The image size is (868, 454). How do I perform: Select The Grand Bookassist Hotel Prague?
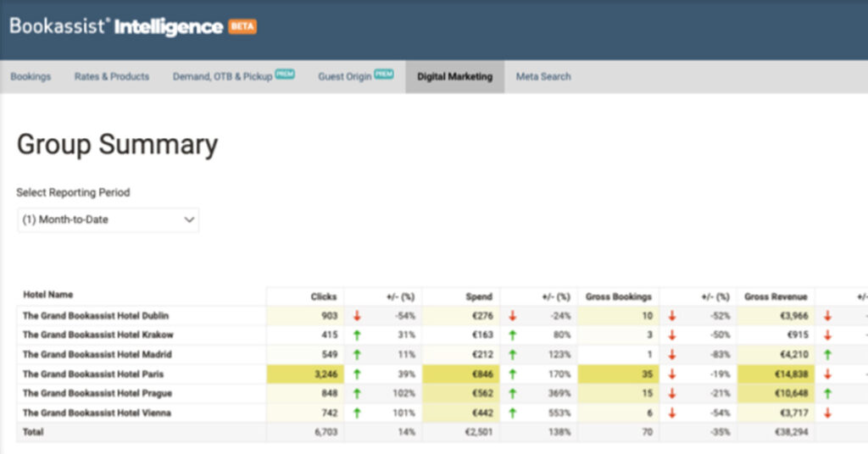(x=97, y=394)
